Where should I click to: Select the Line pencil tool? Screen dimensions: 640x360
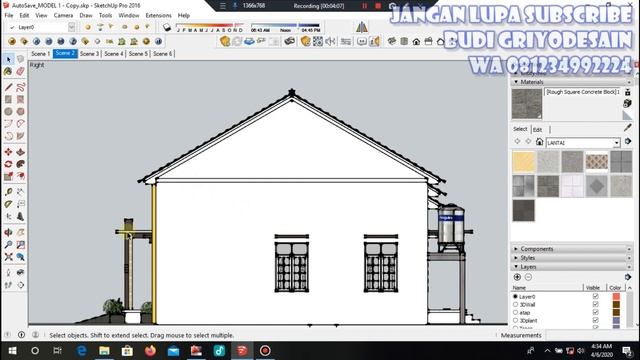9,87
